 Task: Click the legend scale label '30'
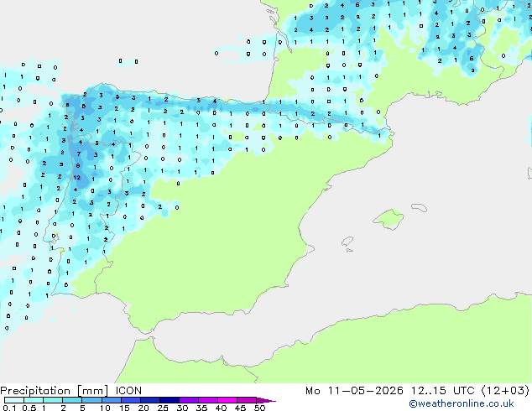point(182,408)
